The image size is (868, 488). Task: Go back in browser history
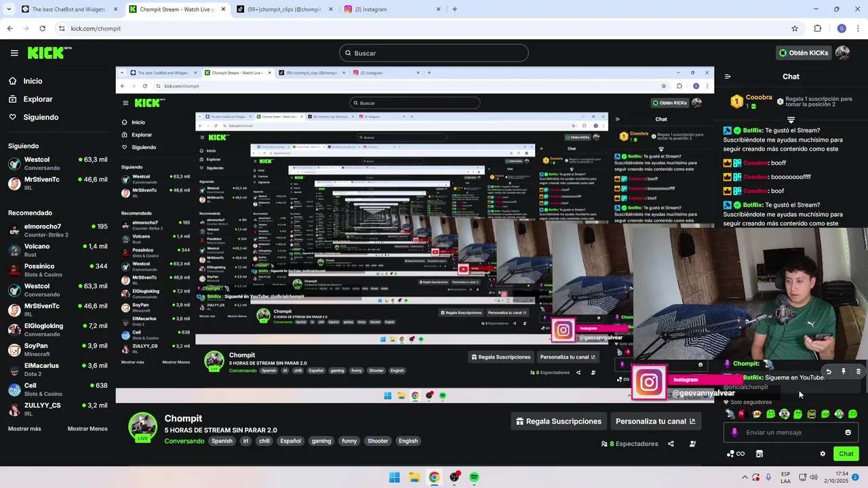pos(9,28)
